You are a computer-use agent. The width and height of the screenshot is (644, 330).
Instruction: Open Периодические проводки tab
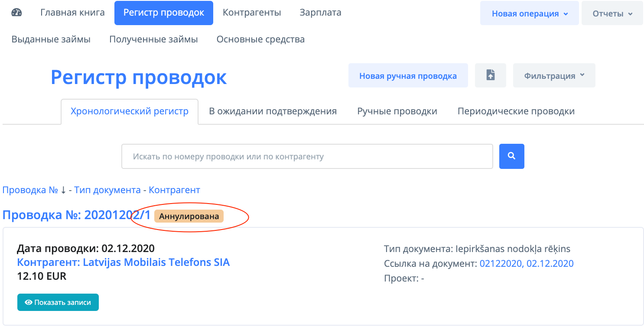[516, 111]
